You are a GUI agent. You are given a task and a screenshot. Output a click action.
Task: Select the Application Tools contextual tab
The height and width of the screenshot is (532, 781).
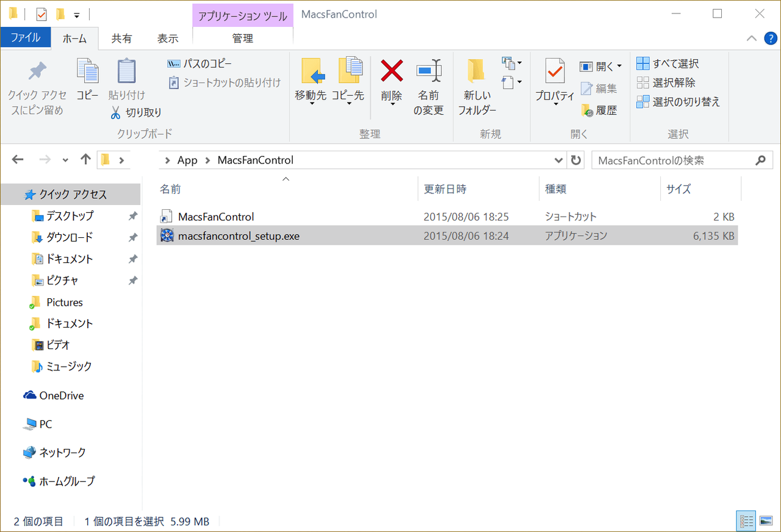click(x=243, y=15)
